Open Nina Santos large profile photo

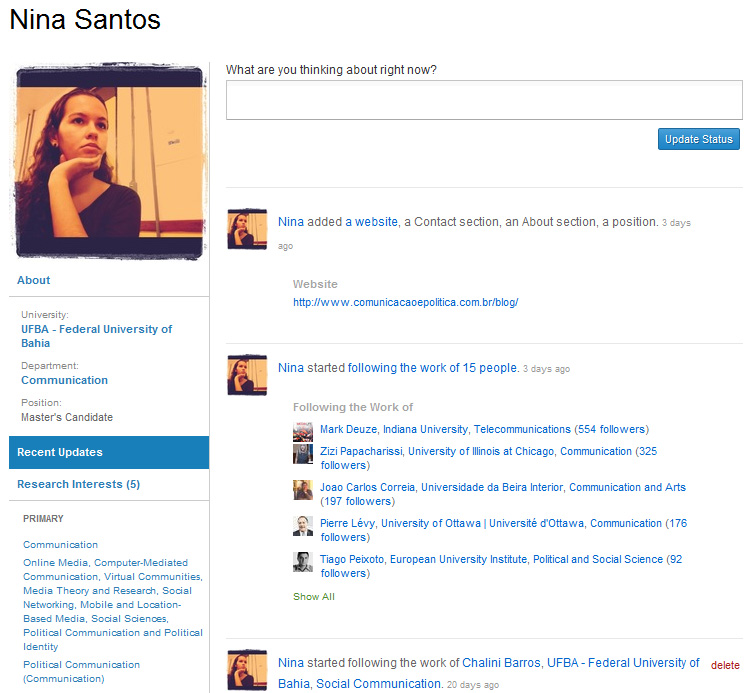(109, 161)
